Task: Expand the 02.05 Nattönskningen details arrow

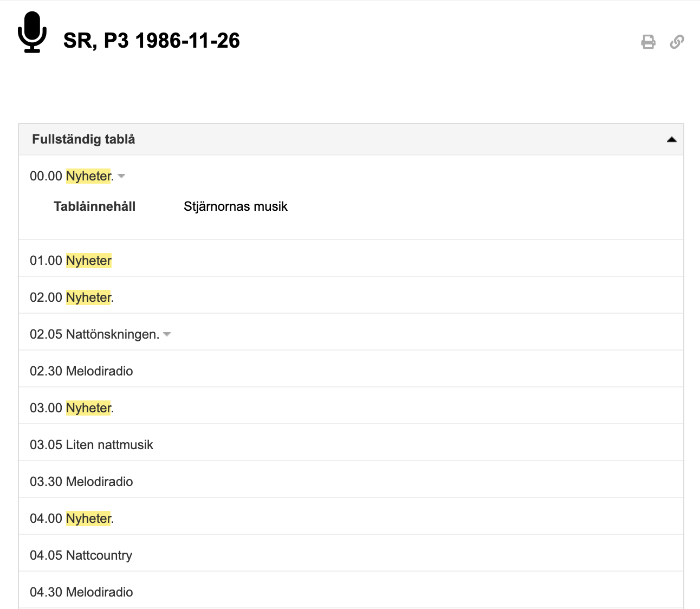Action: pos(167,334)
